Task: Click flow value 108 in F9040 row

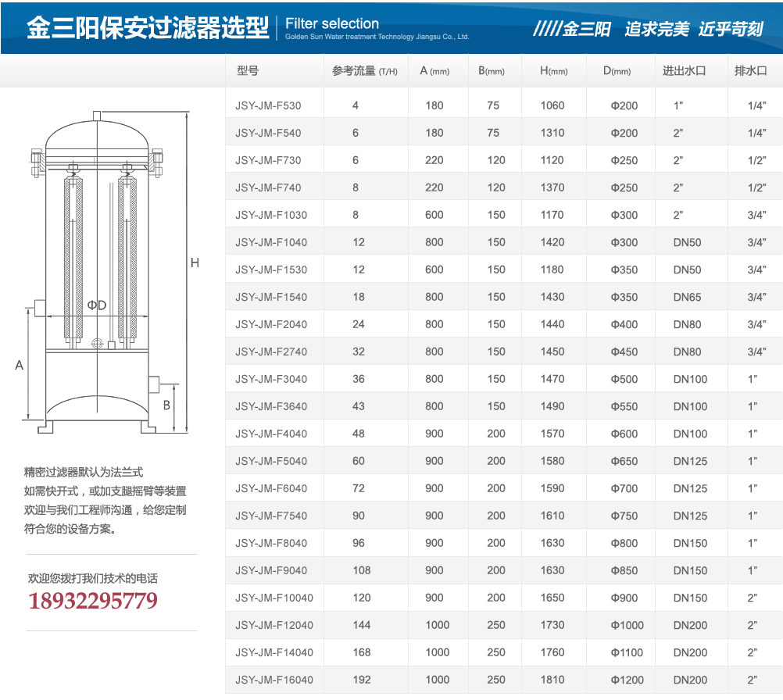Action: click(362, 570)
